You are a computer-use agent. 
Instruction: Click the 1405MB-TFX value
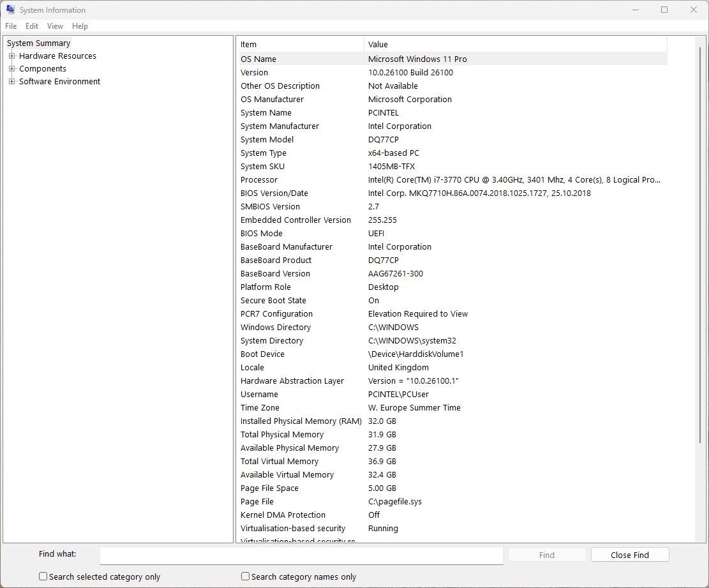click(x=391, y=167)
